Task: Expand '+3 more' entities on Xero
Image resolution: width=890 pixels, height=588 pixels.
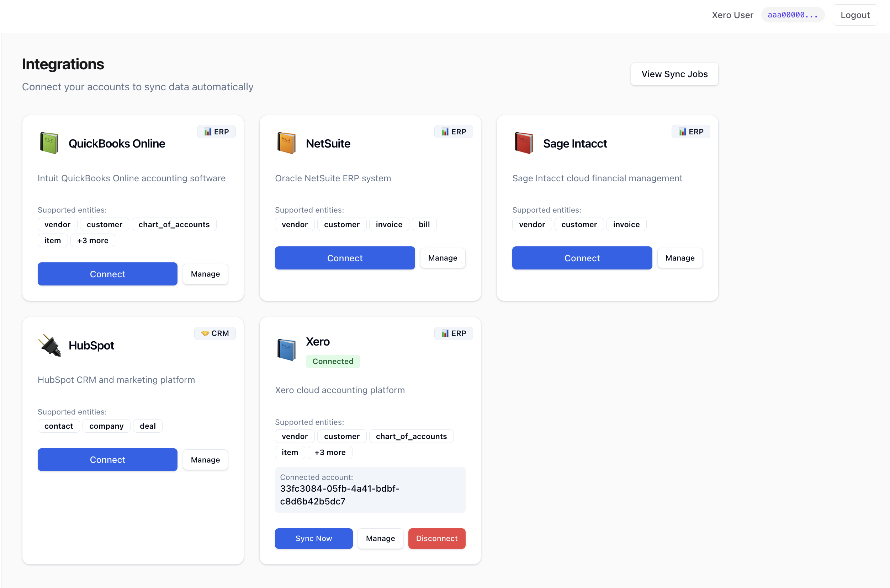Action: coord(330,452)
